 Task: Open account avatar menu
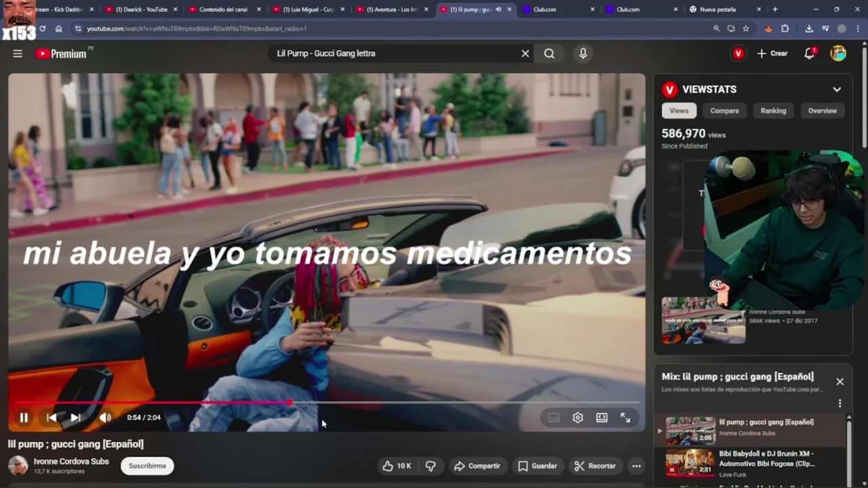tap(839, 54)
